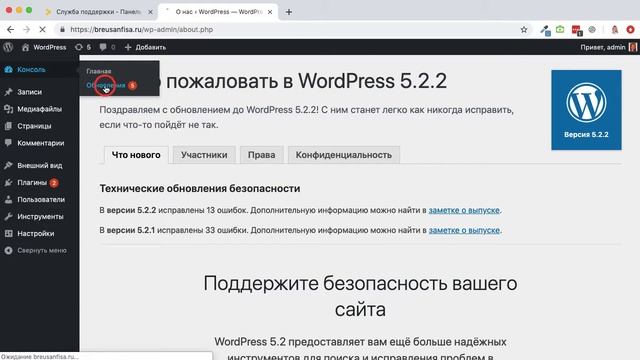The height and width of the screenshot is (360, 640).
Task: Open the updates counter showing 5
Action: click(x=83, y=47)
